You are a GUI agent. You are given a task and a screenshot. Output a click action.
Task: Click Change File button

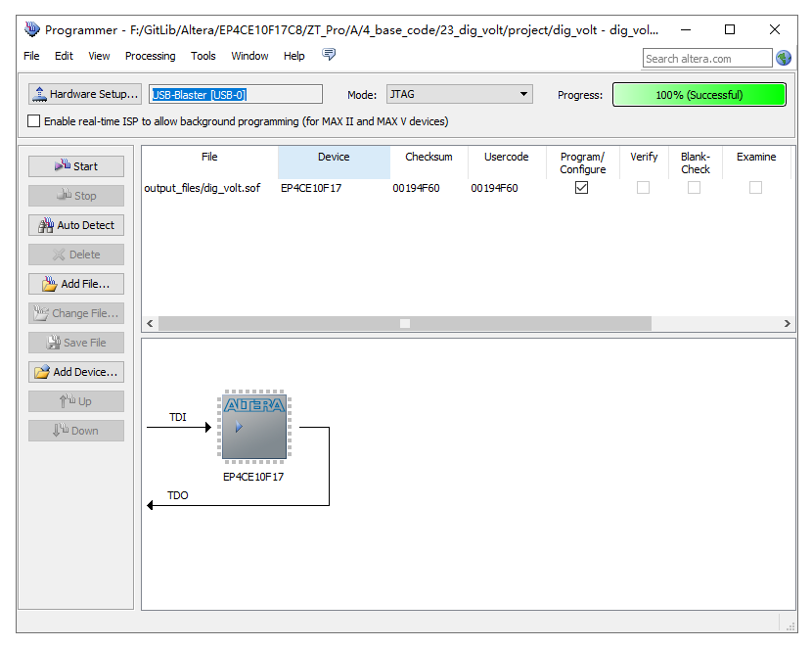pyautogui.click(x=76, y=313)
